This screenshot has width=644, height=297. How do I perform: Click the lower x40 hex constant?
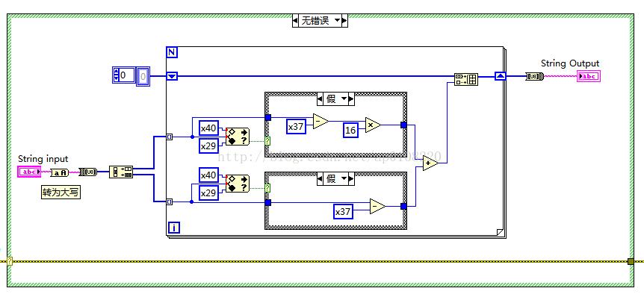pyautogui.click(x=208, y=175)
